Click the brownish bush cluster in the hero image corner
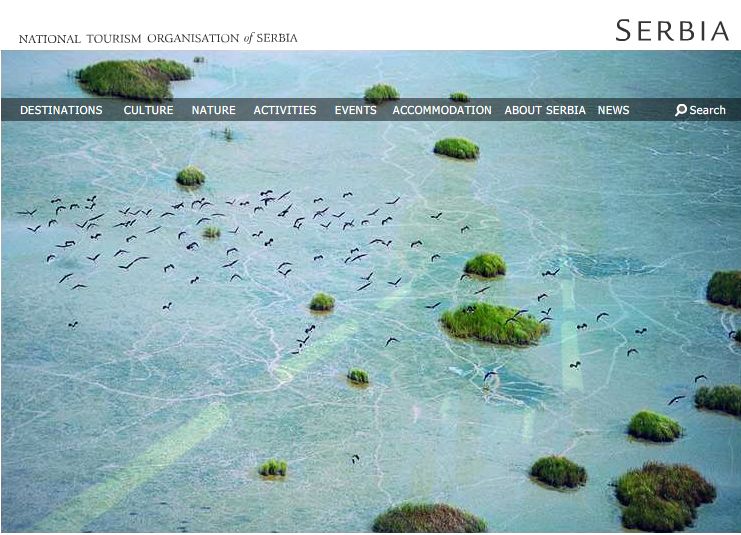The height and width of the screenshot is (535, 741). coord(665,497)
